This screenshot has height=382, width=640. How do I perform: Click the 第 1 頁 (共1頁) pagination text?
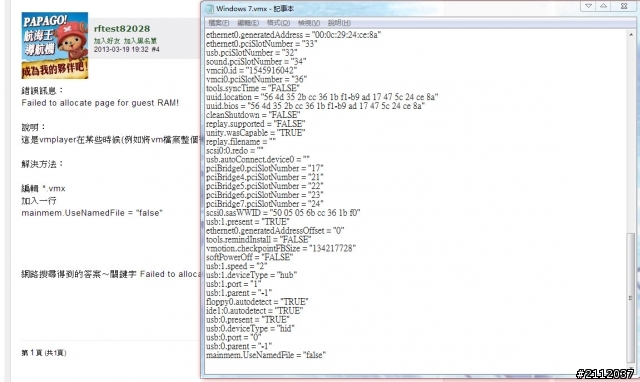44,353
